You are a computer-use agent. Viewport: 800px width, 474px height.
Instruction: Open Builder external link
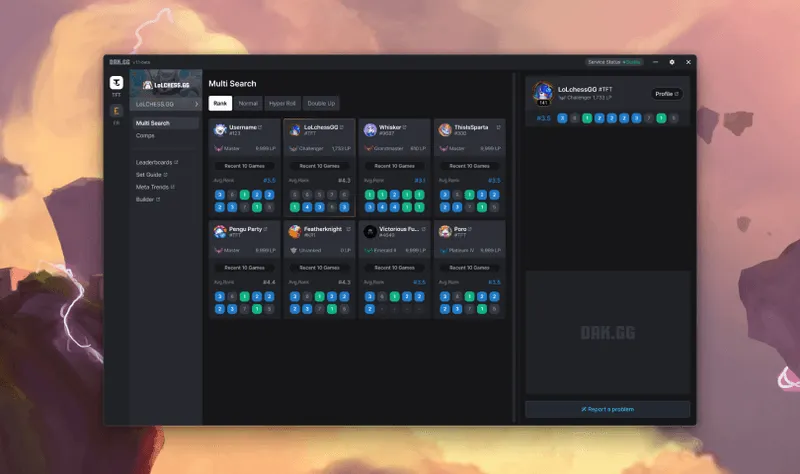click(x=148, y=199)
